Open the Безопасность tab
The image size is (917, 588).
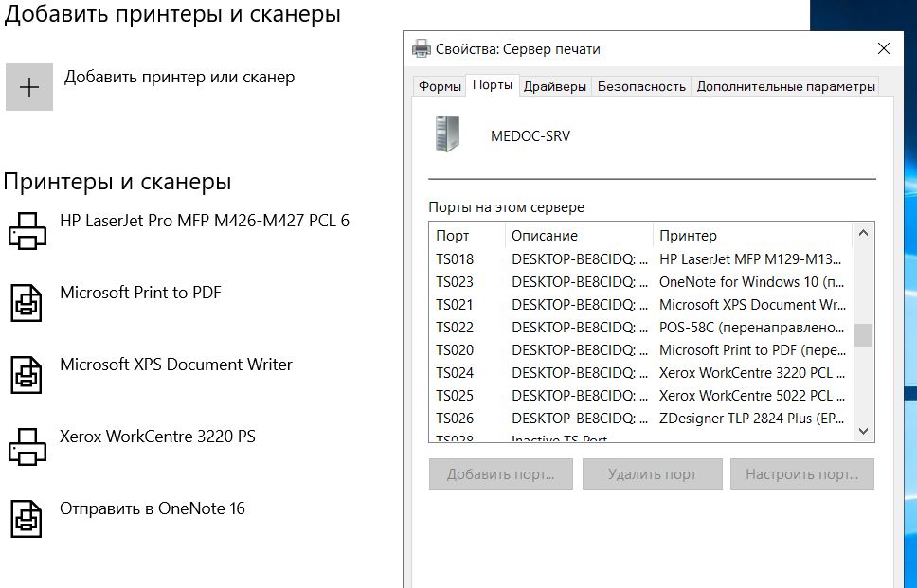point(641,86)
